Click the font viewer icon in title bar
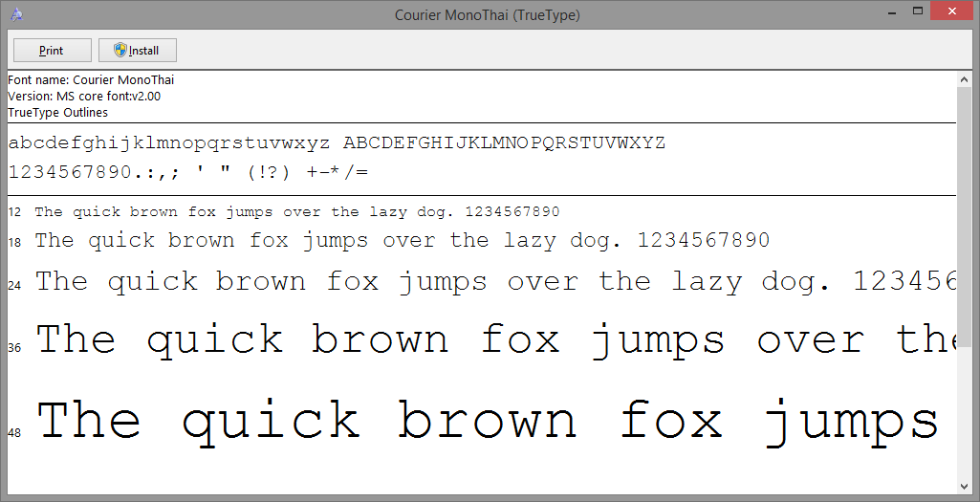Viewport: 980px width, 502px height. [17, 14]
